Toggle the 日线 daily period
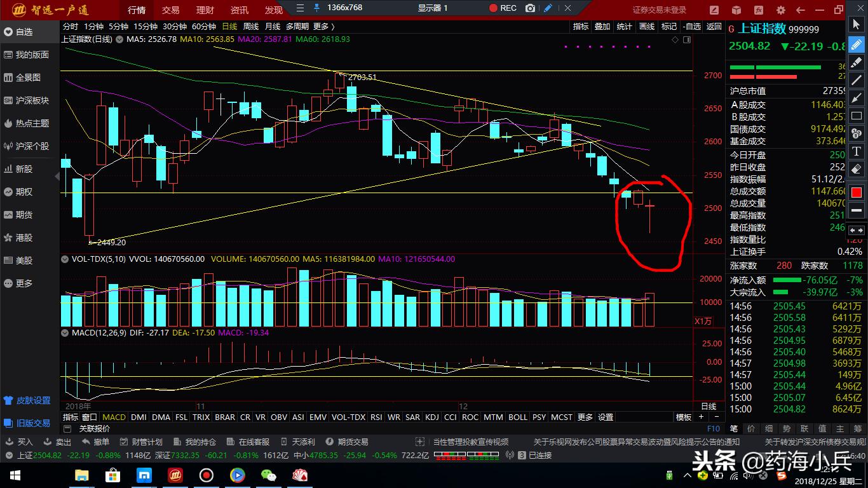This screenshot has height=488, width=868. click(229, 27)
